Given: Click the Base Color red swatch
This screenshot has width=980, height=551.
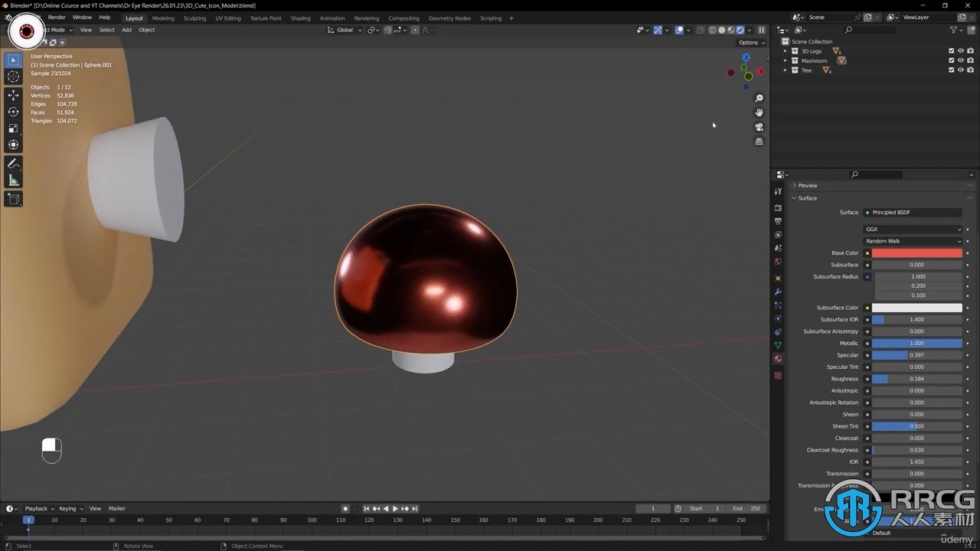Looking at the screenshot, I should (917, 253).
